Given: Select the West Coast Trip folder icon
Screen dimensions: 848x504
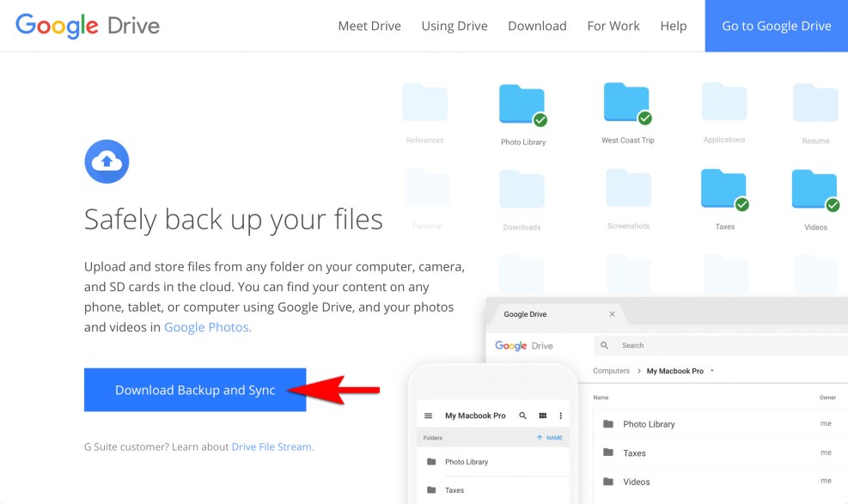Looking at the screenshot, I should tap(626, 100).
